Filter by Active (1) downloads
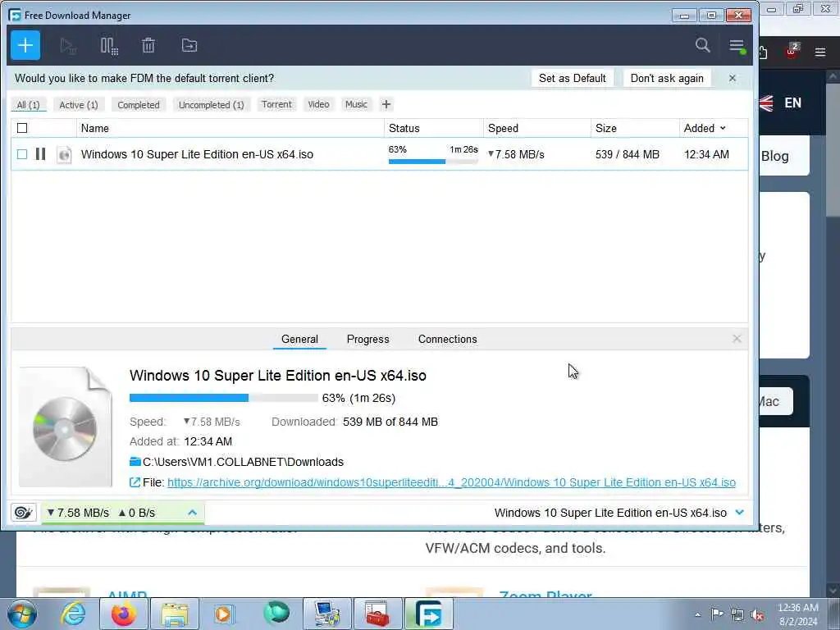The height and width of the screenshot is (630, 840). click(x=79, y=105)
